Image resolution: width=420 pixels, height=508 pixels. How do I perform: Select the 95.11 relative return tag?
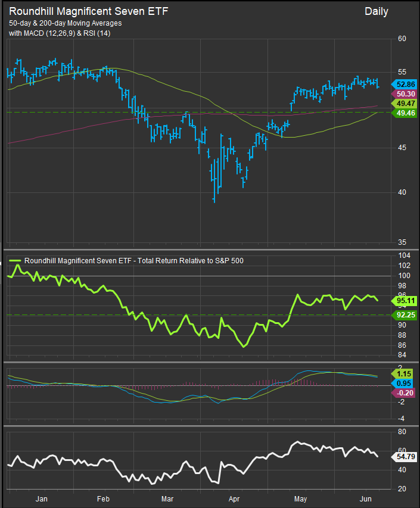404,301
